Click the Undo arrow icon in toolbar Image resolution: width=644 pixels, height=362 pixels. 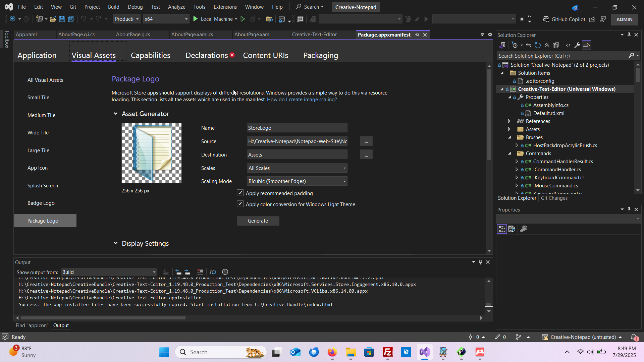click(83, 19)
